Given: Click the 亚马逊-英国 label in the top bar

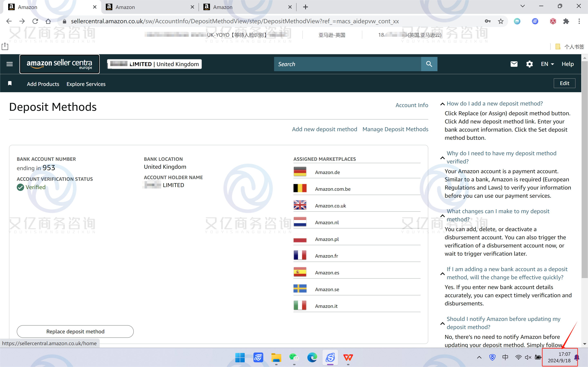Looking at the screenshot, I should click(x=332, y=35).
